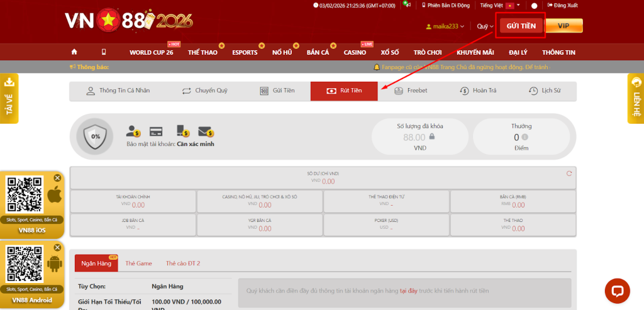Click the lock icon beside 88.00
Viewport: 644px width, 310px height.
click(431, 136)
